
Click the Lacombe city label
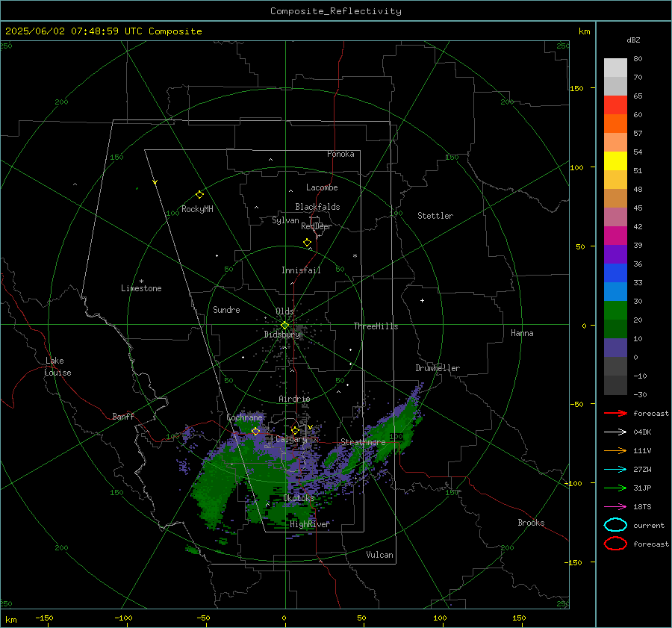(322, 187)
